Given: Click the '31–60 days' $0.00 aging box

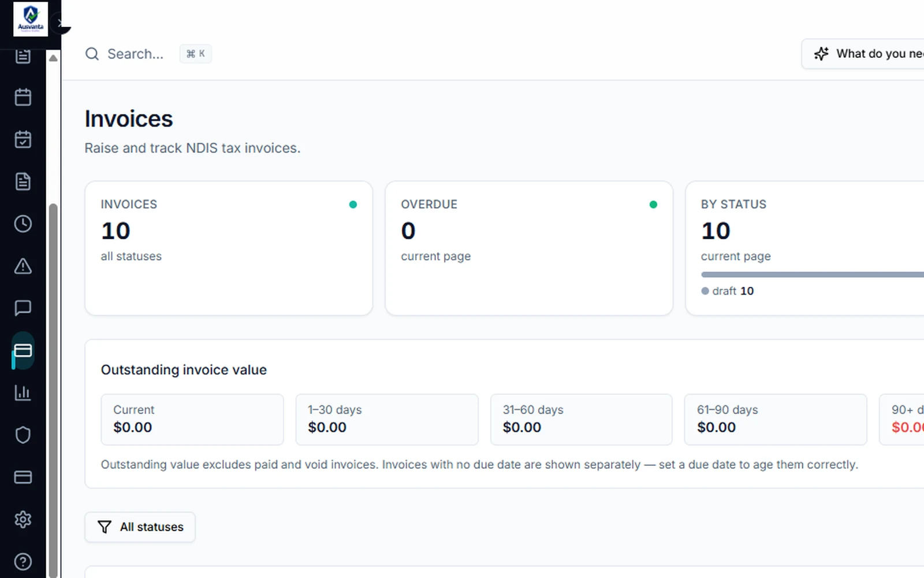Looking at the screenshot, I should [582, 420].
